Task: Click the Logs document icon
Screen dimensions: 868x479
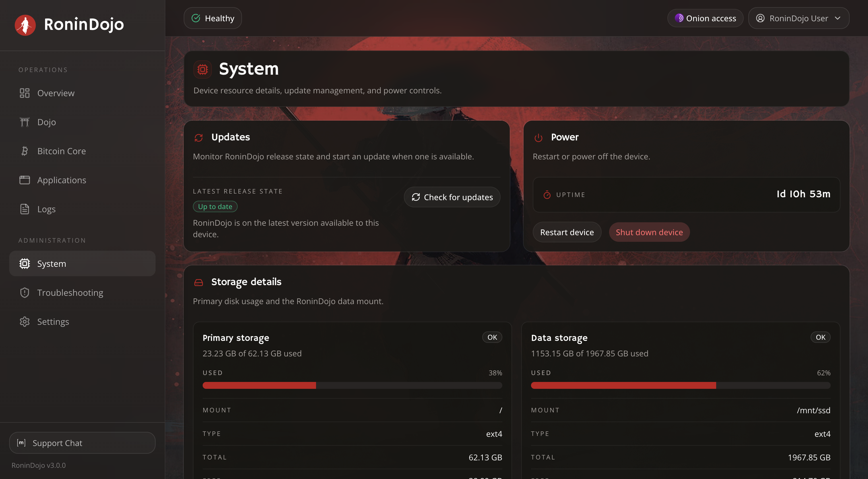Action: pos(25,209)
